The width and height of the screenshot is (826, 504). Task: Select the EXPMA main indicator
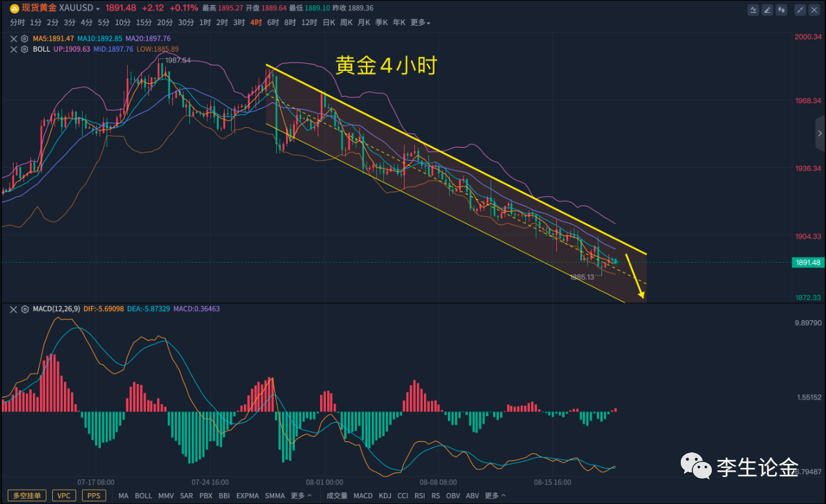tap(247, 496)
